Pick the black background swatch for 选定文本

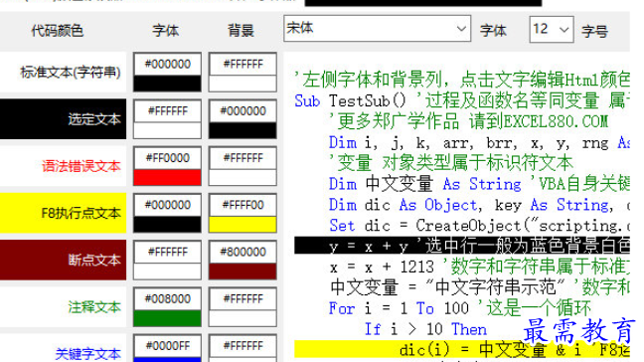coord(242,130)
